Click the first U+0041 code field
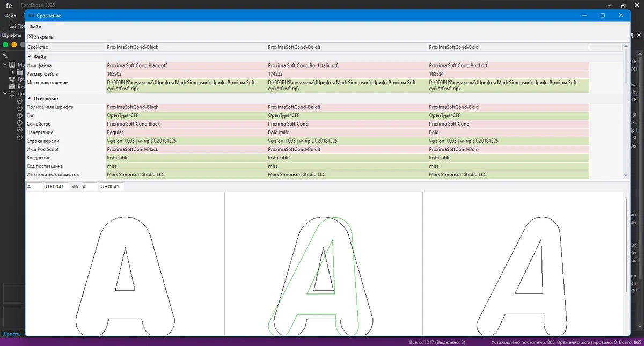Viewport: 644px width, 346px height. click(x=57, y=187)
